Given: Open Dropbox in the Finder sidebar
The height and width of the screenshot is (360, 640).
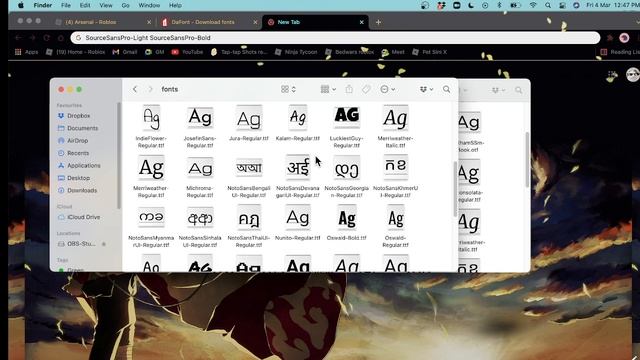Looking at the screenshot, I should [x=74, y=116].
